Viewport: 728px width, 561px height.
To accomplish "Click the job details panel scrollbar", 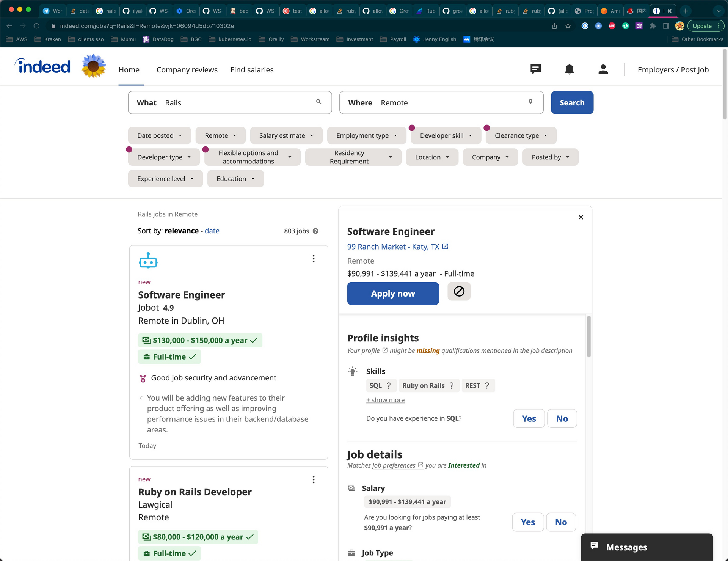I will tap(589, 336).
